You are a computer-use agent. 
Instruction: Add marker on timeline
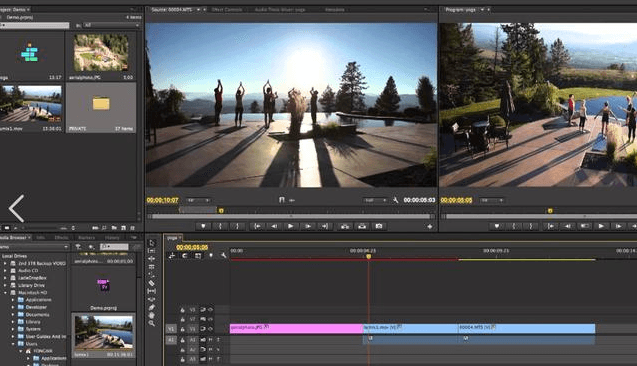(x=211, y=256)
